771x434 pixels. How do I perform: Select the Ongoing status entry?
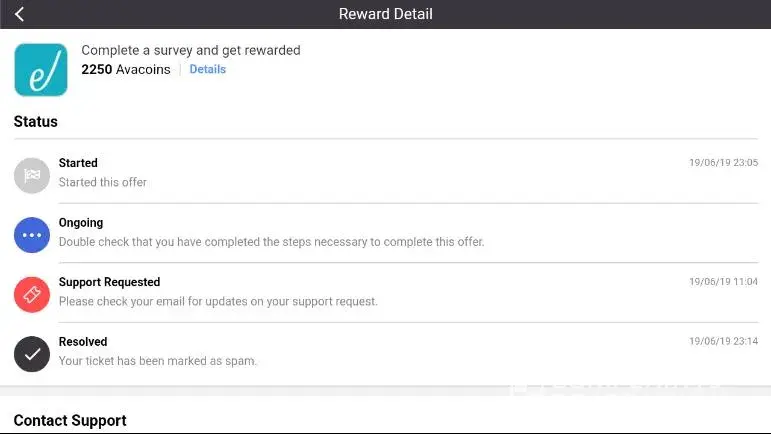(81, 223)
